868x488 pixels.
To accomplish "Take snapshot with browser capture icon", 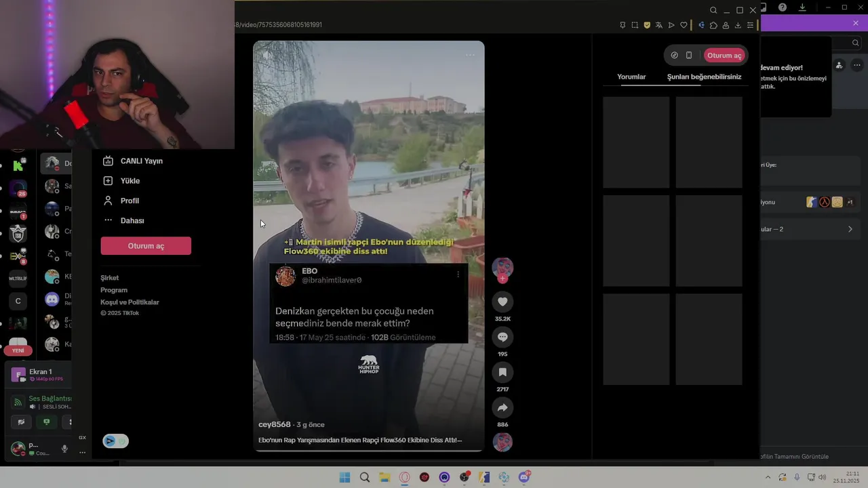I will pos(635,25).
